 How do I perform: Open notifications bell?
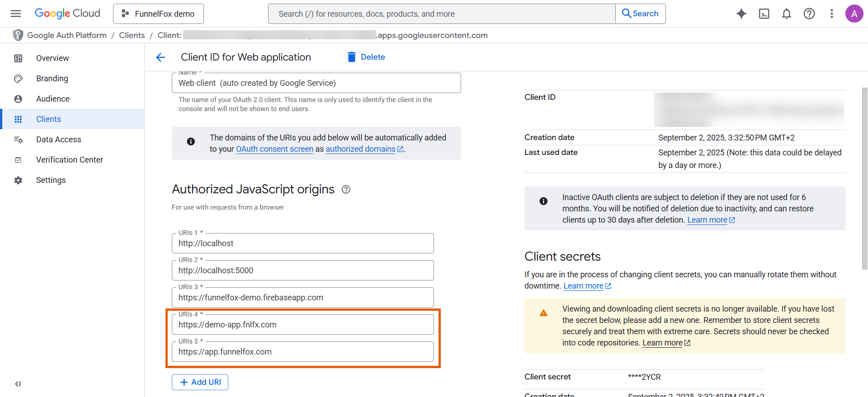pos(787,14)
